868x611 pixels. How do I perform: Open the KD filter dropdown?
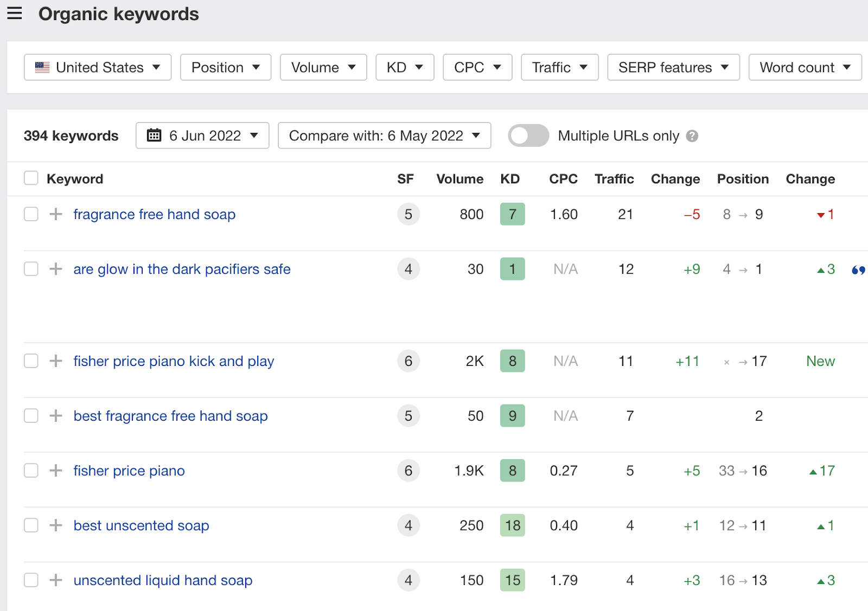coord(404,67)
